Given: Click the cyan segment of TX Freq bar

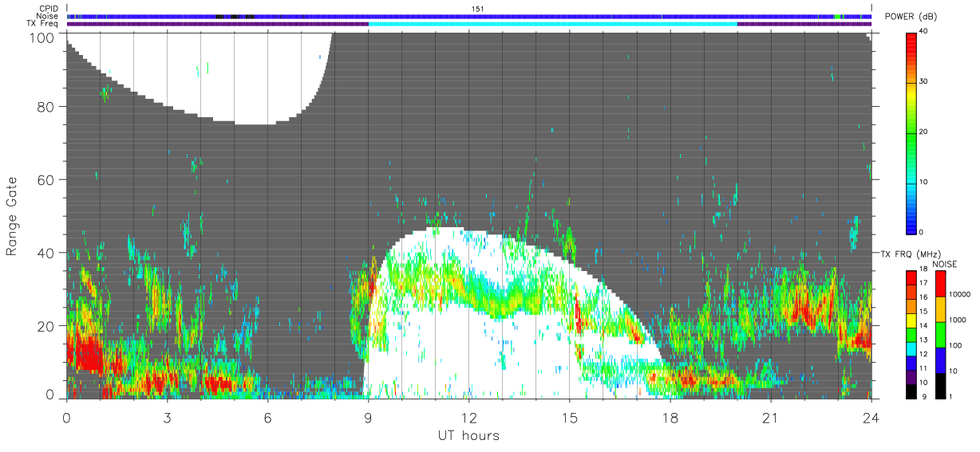Looking at the screenshot, I should 553,23.
